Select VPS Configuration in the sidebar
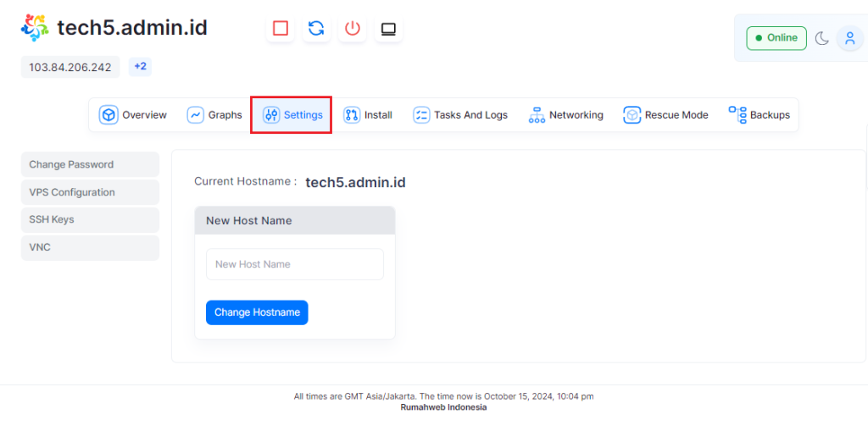The width and height of the screenshot is (868, 431). 90,192
